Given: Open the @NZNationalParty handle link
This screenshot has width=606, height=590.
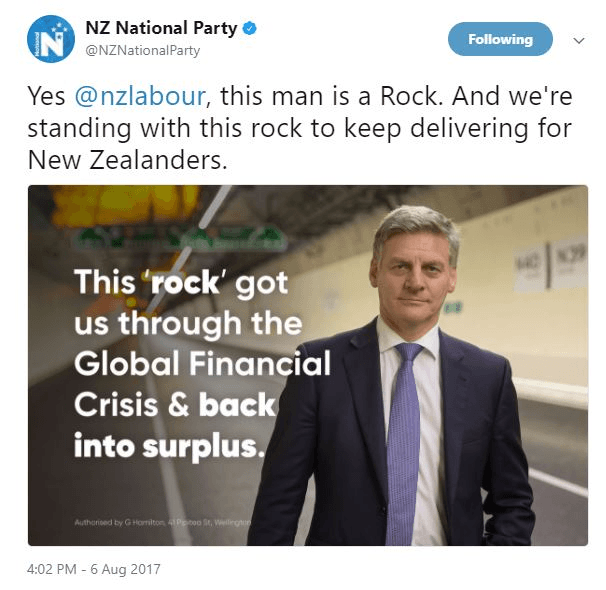Looking at the screenshot, I should click(x=143, y=51).
